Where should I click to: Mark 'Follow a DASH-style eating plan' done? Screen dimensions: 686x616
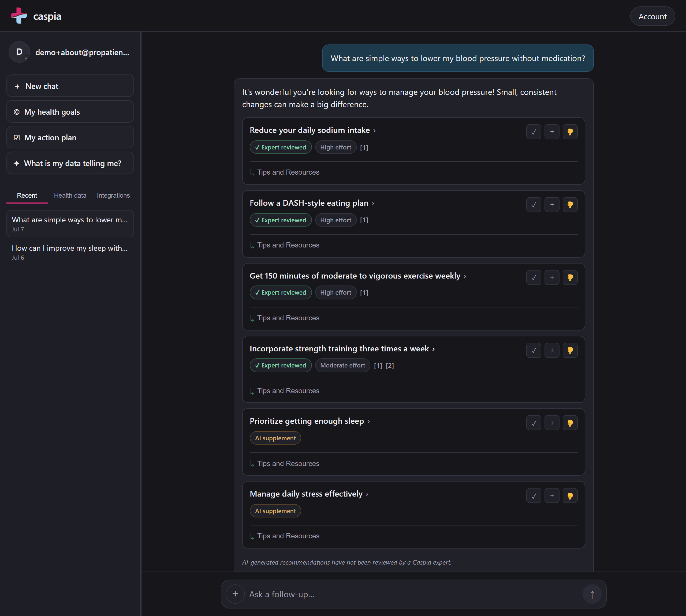(534, 204)
